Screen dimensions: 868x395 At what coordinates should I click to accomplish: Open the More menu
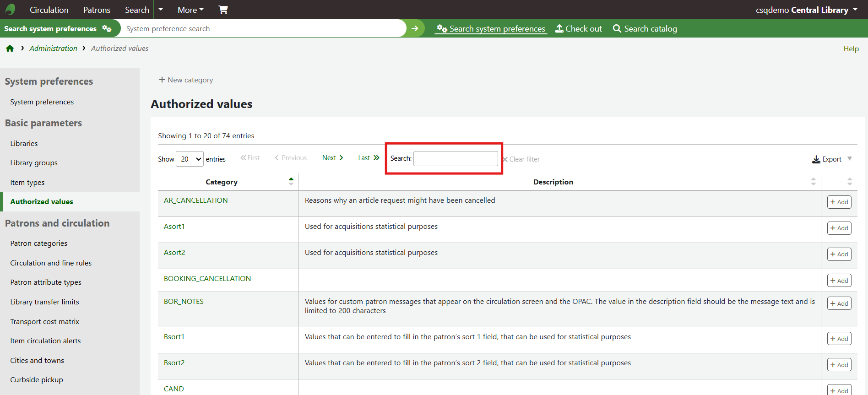pos(190,10)
